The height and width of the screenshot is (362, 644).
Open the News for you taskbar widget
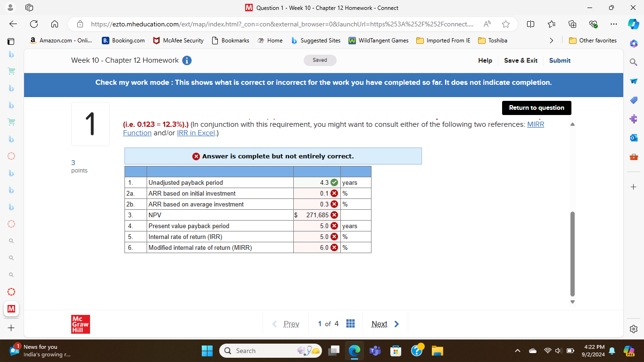(x=40, y=351)
